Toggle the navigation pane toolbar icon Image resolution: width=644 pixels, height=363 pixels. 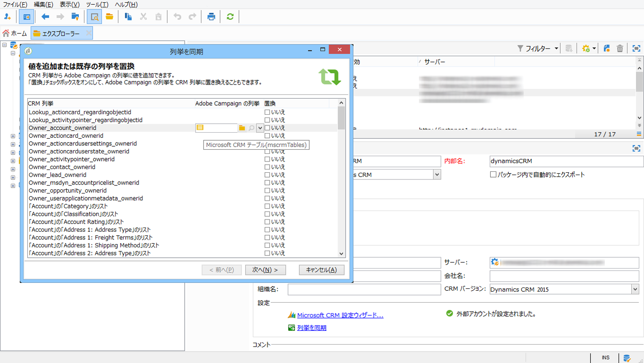pyautogui.click(x=26, y=17)
